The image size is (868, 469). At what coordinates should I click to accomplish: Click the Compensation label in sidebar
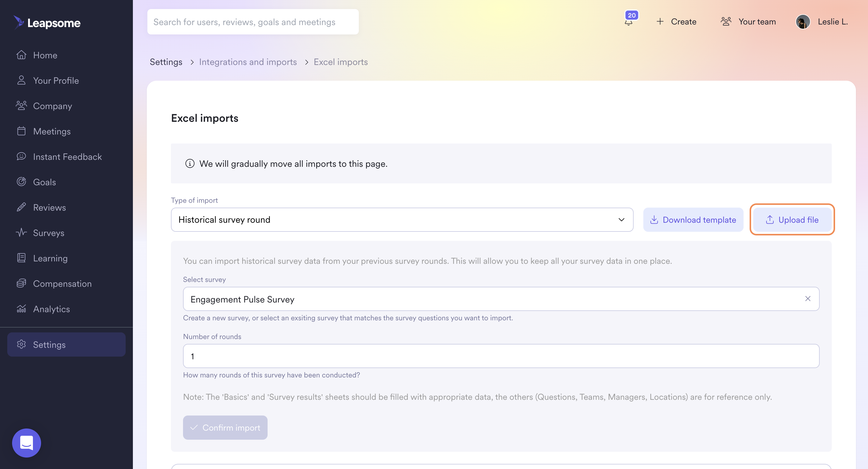click(x=62, y=283)
